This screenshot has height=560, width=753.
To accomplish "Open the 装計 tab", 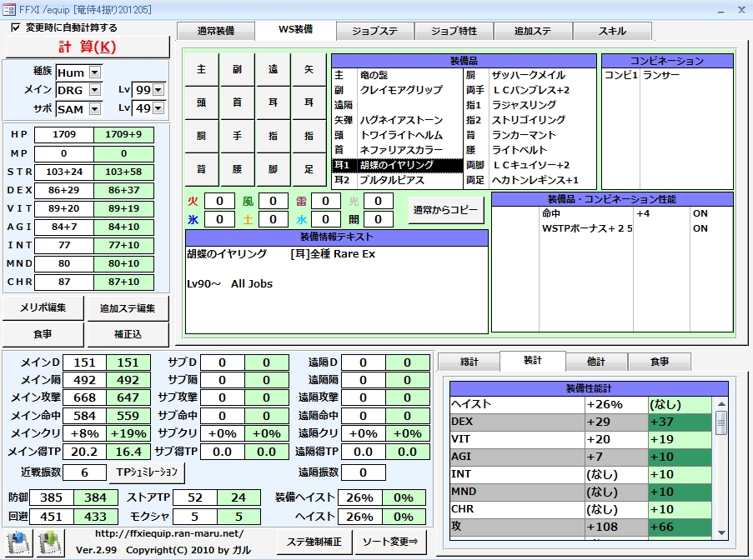I will [533, 360].
